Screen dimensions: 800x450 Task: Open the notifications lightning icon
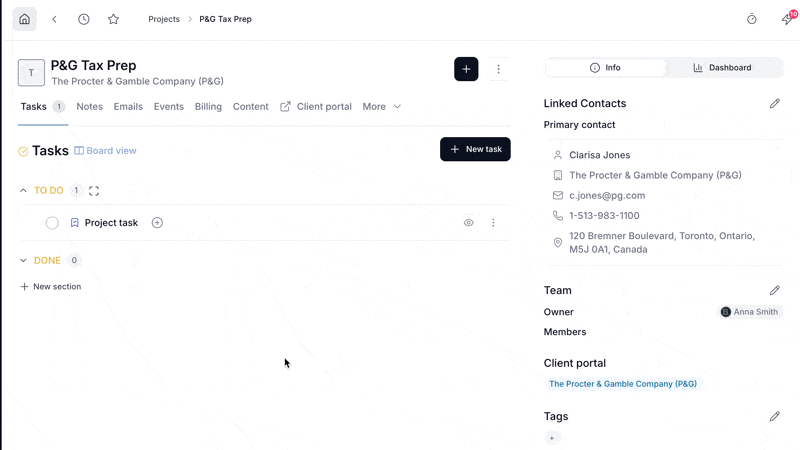788,19
